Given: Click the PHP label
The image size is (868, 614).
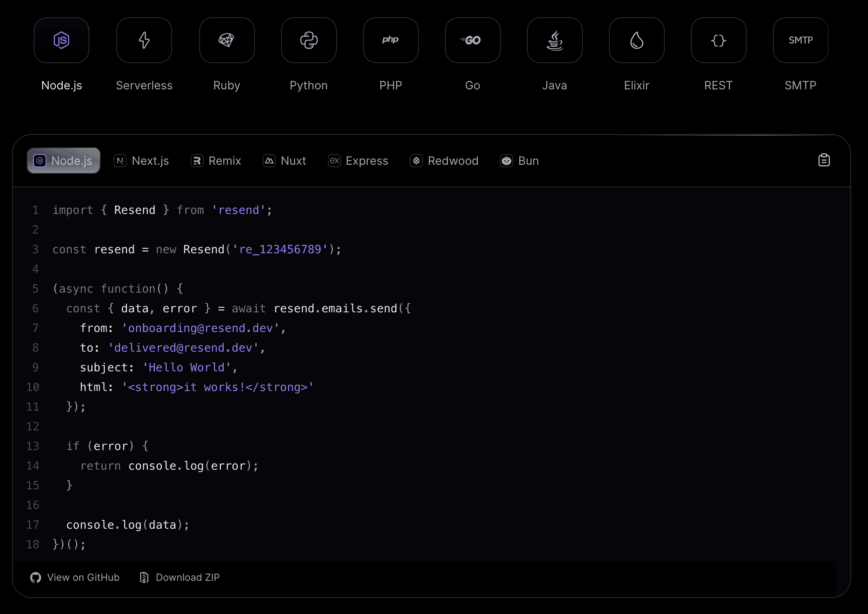Looking at the screenshot, I should (391, 85).
